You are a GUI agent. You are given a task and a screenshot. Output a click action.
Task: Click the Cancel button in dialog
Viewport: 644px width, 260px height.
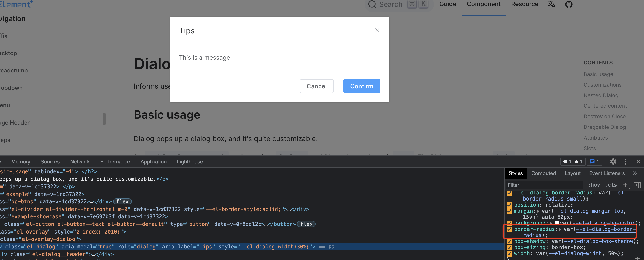tap(316, 86)
